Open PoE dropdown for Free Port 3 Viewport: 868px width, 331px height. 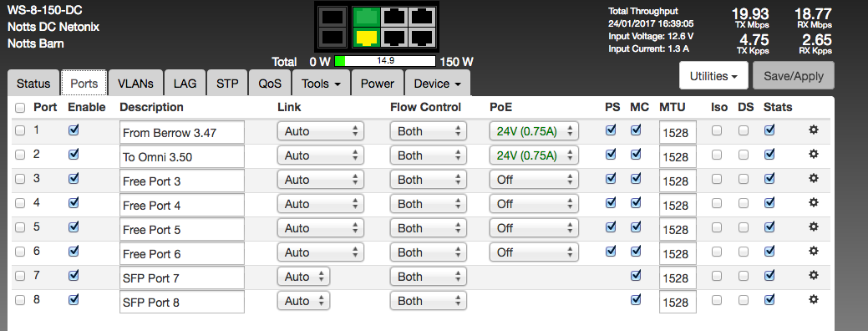[534, 180]
